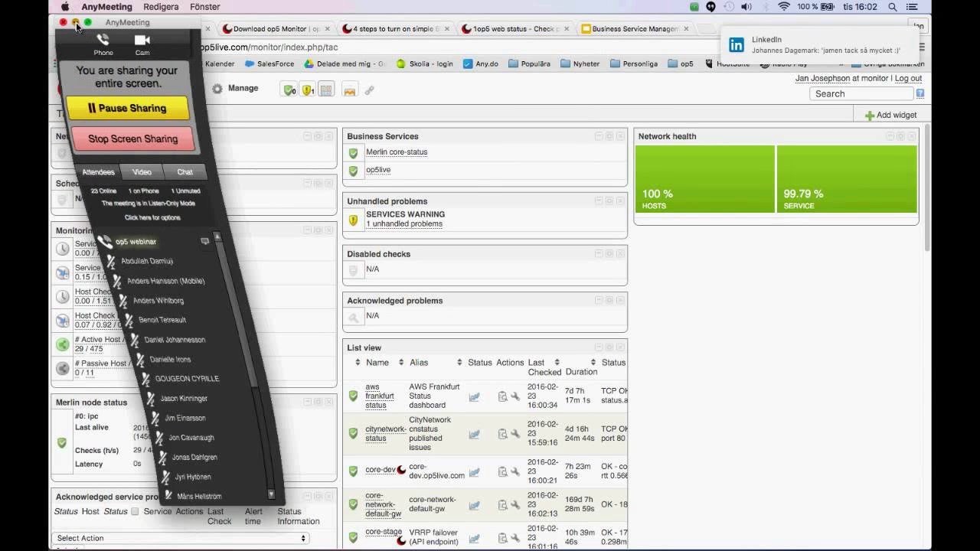Collapse the List view widget
The height and width of the screenshot is (551, 980).
coord(599,347)
